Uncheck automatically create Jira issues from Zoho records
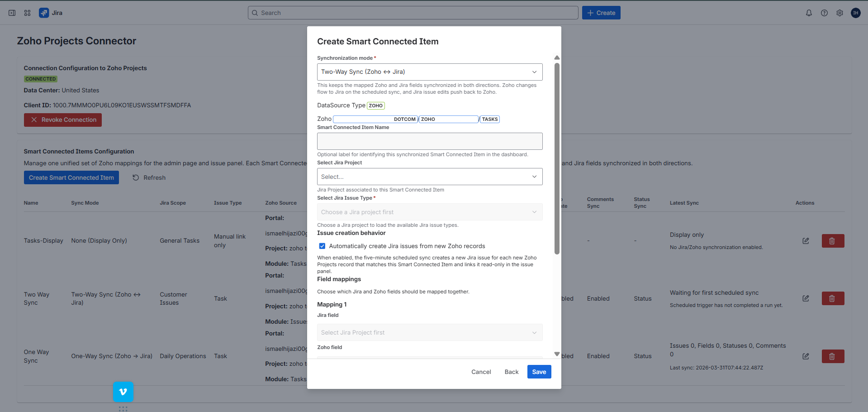This screenshot has width=868, height=412. click(322, 246)
